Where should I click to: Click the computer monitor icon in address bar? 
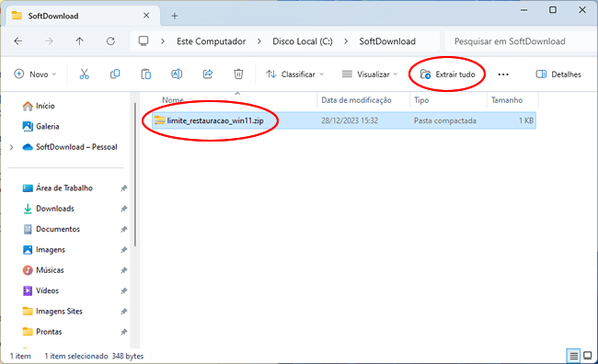tap(144, 41)
